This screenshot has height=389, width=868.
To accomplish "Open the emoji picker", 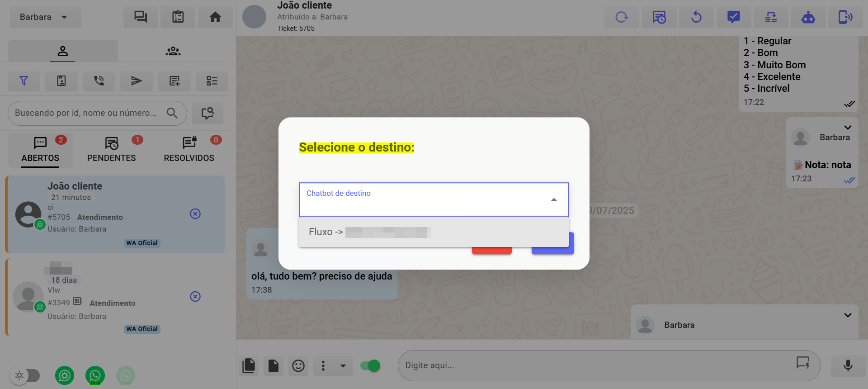I will [x=298, y=365].
